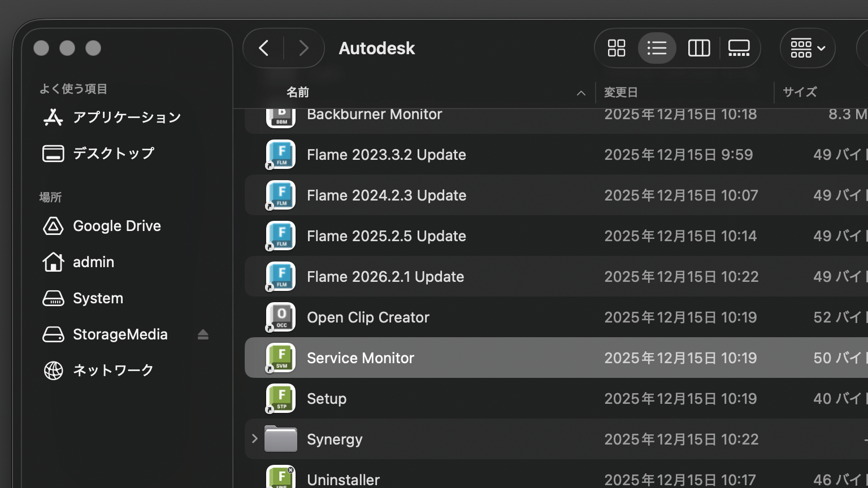The image size is (868, 488).
Task: Go forward to next folder
Action: [303, 48]
